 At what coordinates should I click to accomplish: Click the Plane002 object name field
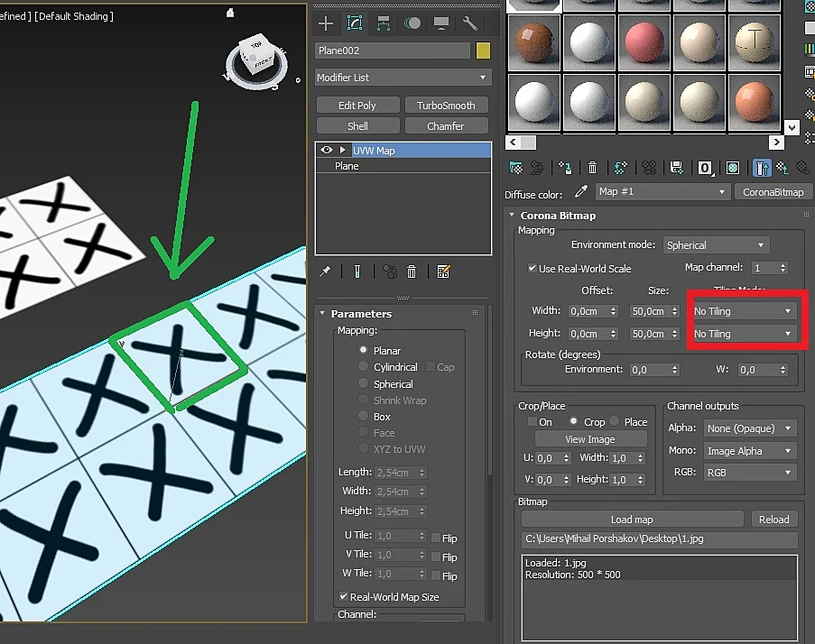pyautogui.click(x=393, y=51)
